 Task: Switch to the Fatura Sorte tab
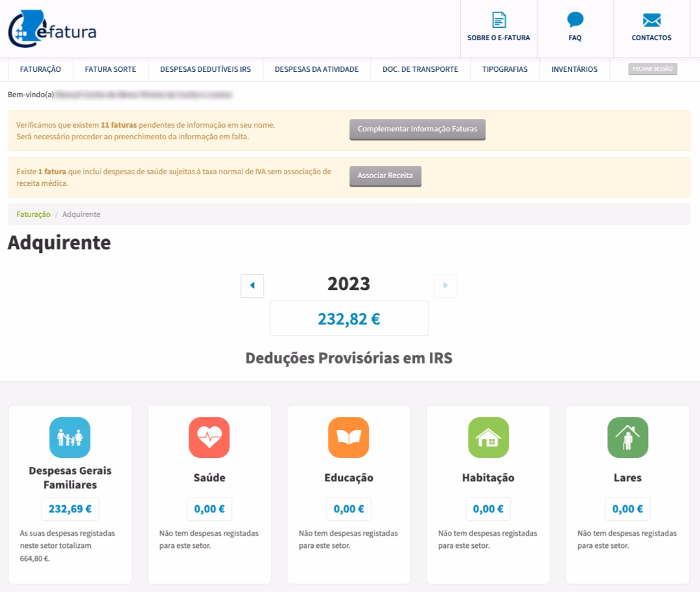tap(110, 69)
